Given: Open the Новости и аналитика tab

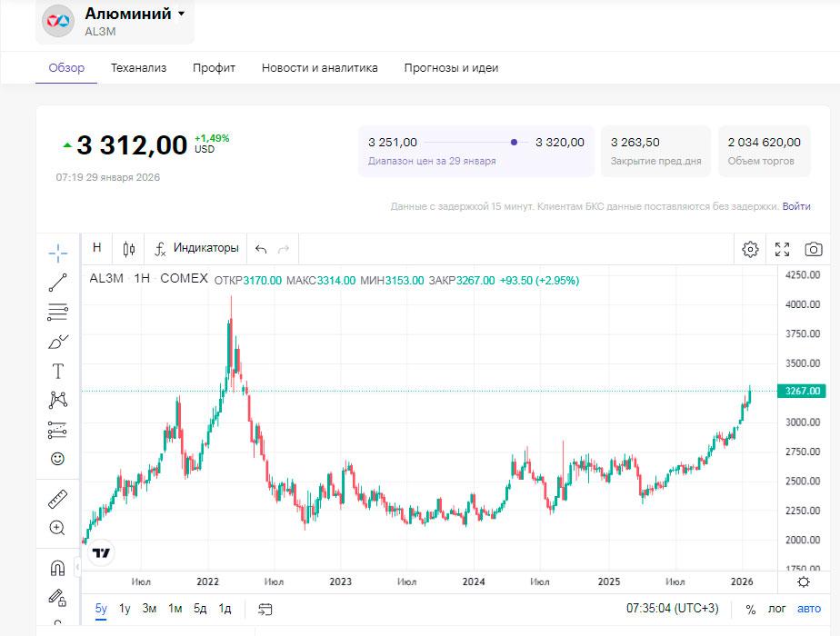Looking at the screenshot, I should click(319, 67).
